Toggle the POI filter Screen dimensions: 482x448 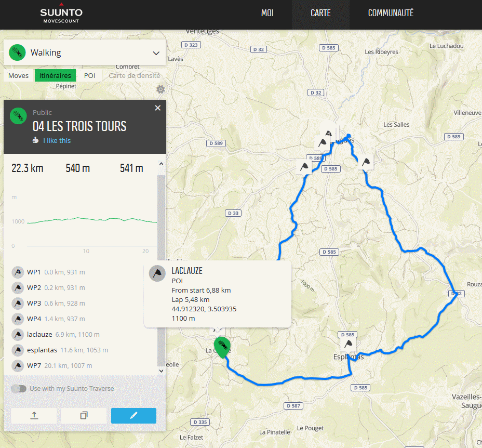point(89,75)
